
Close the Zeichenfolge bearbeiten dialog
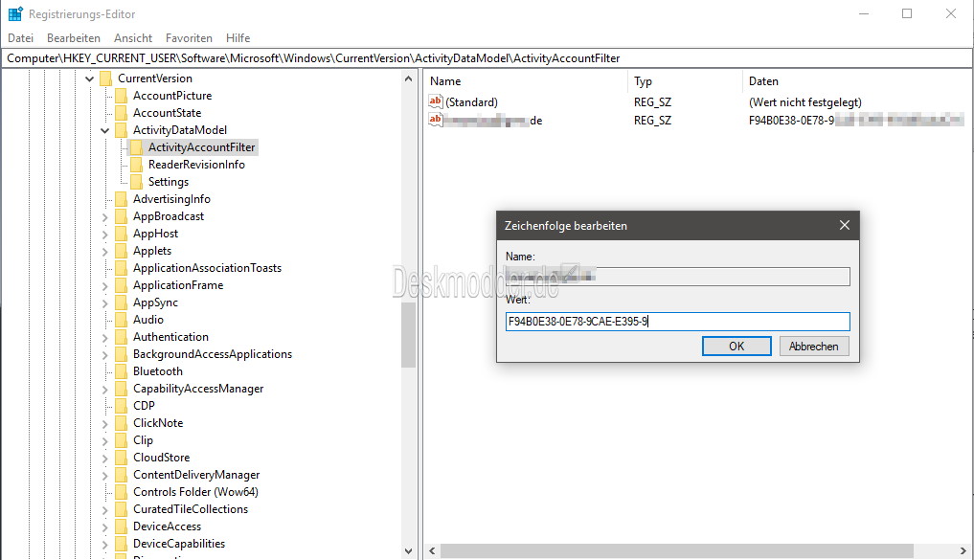point(844,225)
